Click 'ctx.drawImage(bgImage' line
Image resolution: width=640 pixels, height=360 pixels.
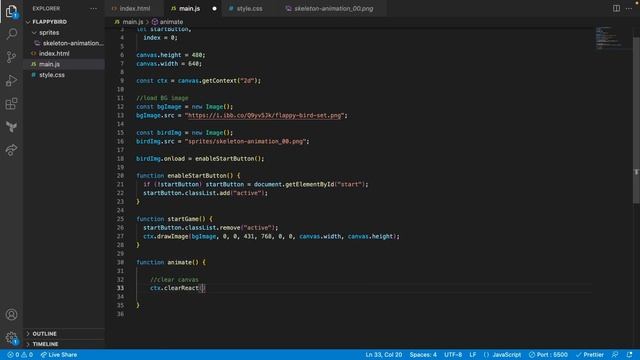pos(271,236)
